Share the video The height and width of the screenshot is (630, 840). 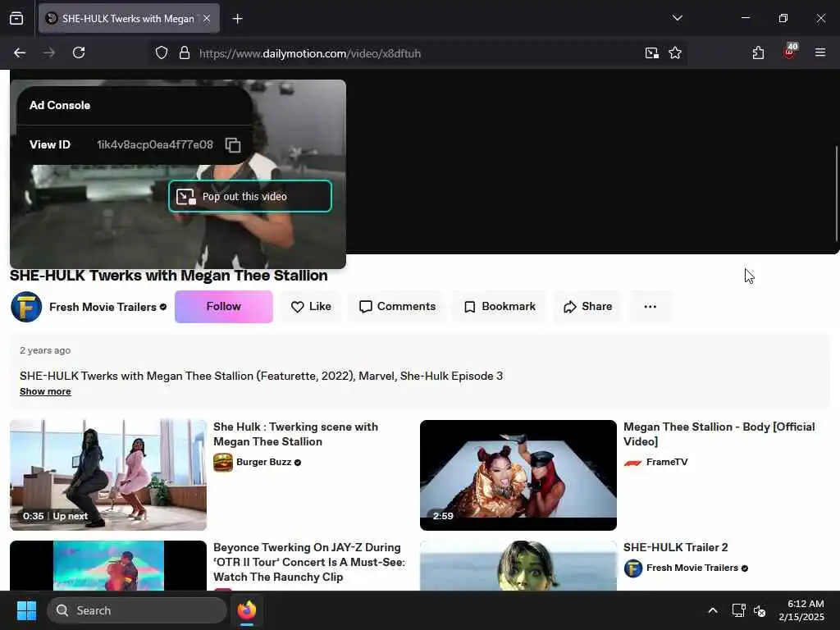click(x=587, y=307)
